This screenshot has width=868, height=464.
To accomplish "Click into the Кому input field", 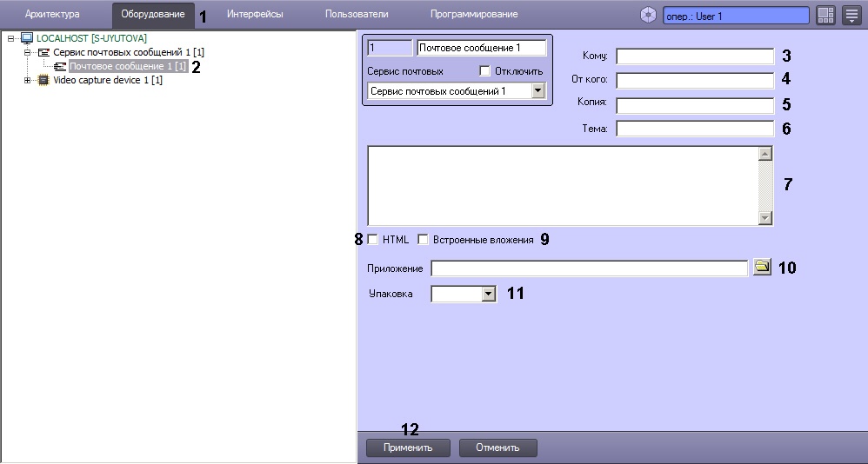I will pos(694,56).
